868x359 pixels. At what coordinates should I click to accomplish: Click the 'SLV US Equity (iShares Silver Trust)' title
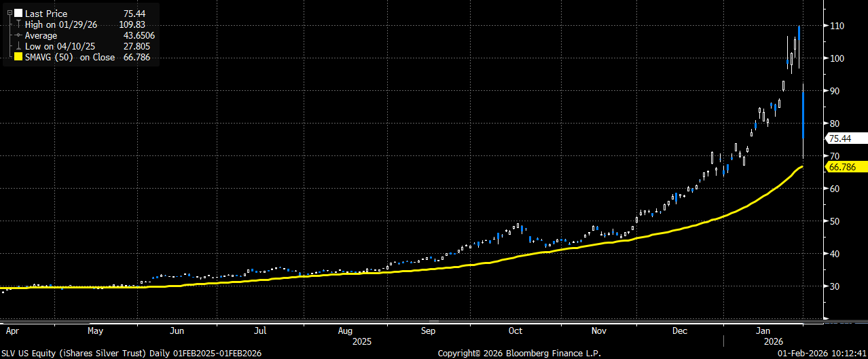(75, 354)
